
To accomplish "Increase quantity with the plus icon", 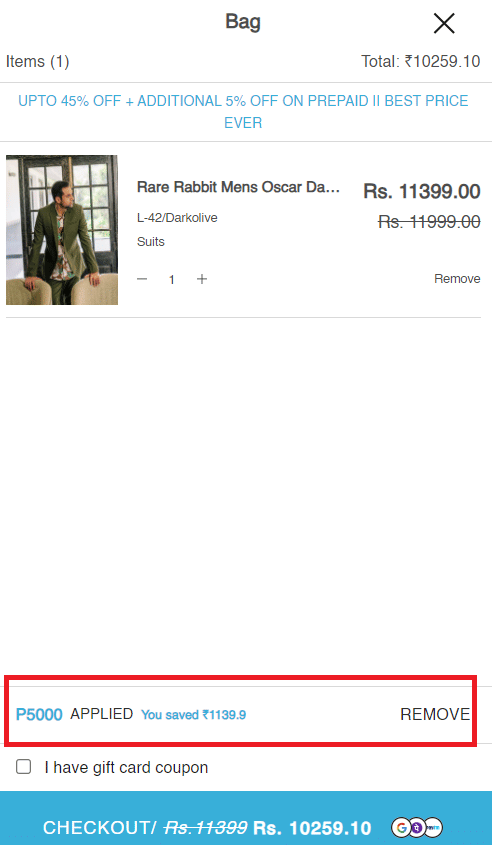I will coord(202,279).
